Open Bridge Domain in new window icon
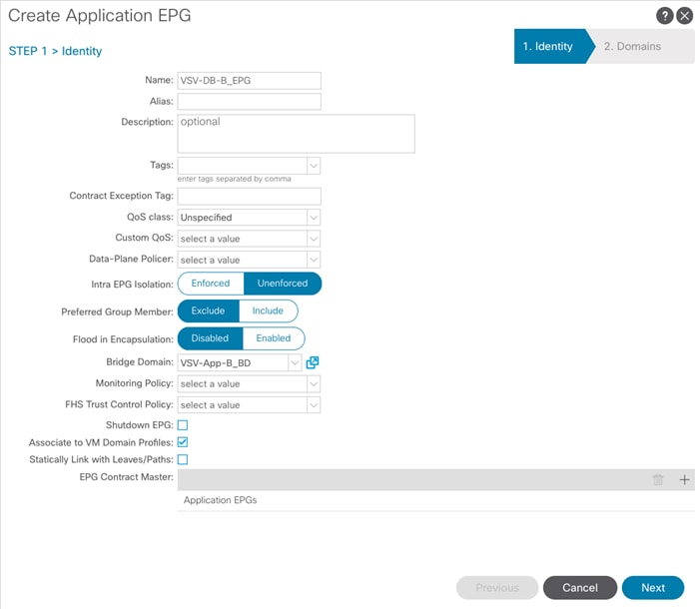The height and width of the screenshot is (609, 700). pyautogui.click(x=313, y=362)
